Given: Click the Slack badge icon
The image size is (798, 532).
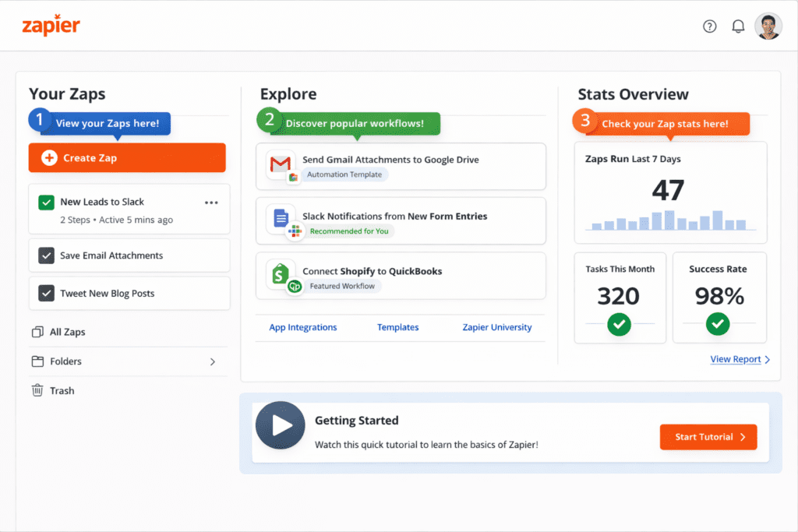Looking at the screenshot, I should tap(295, 231).
